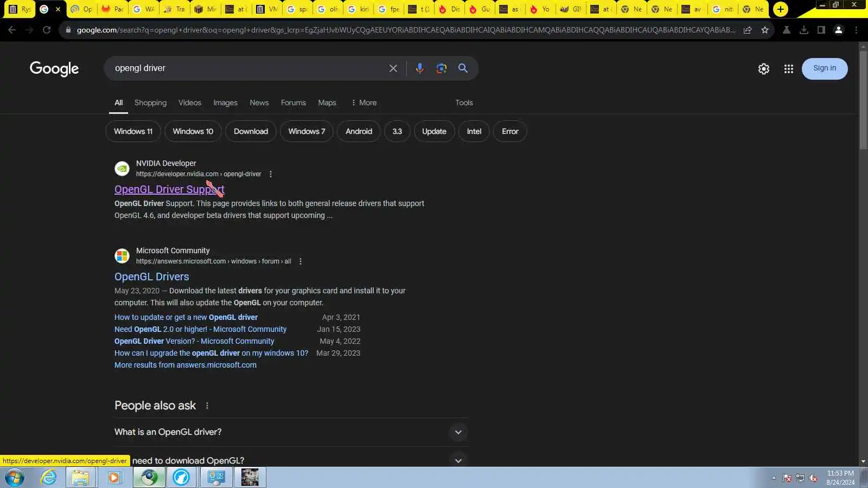Open the browser side panel
This screenshot has height=488, width=868.
tap(821, 30)
